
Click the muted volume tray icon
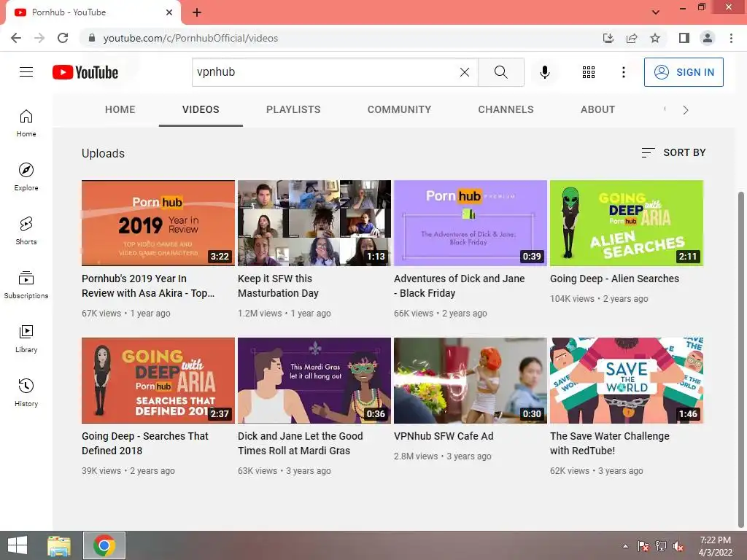click(678, 546)
